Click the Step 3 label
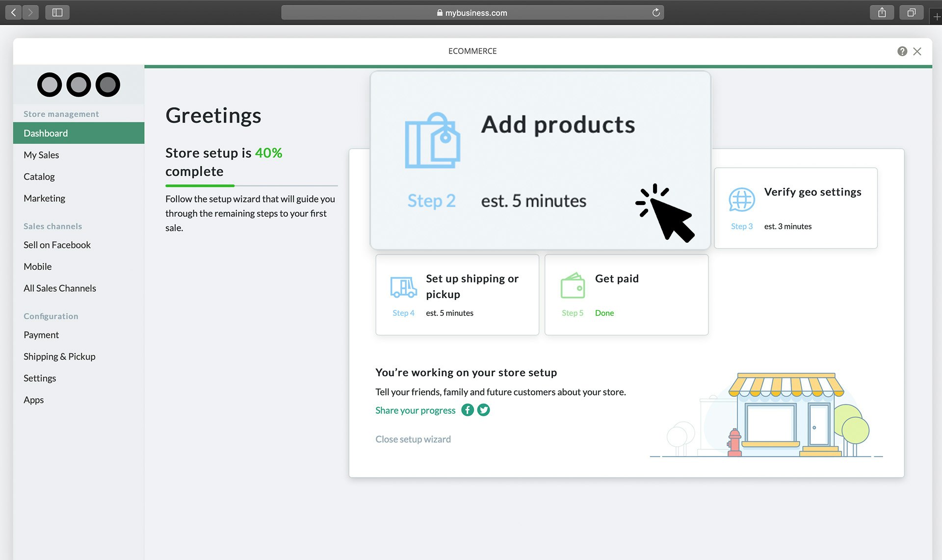 coord(741,226)
